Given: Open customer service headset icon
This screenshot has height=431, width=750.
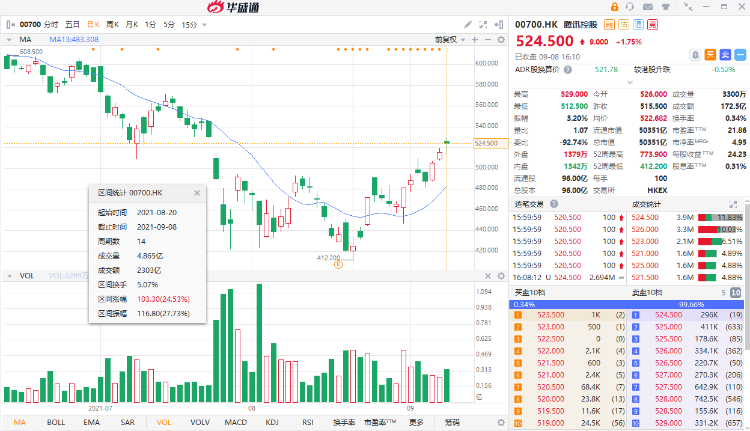Looking at the screenshot, I should click(630, 7).
